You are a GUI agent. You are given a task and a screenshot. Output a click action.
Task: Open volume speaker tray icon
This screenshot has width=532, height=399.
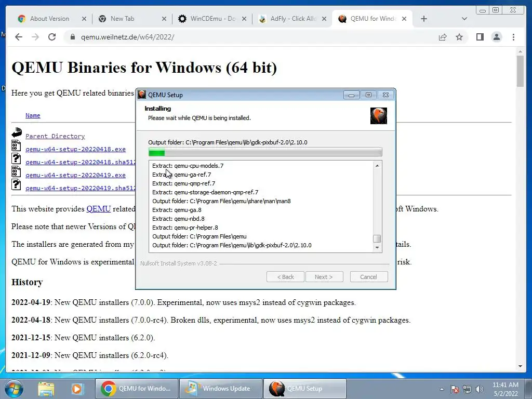click(479, 389)
